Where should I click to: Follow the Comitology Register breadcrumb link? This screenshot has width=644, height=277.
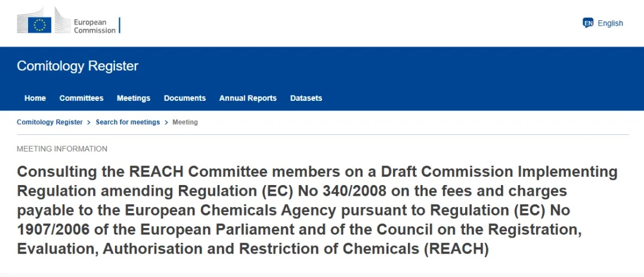49,122
